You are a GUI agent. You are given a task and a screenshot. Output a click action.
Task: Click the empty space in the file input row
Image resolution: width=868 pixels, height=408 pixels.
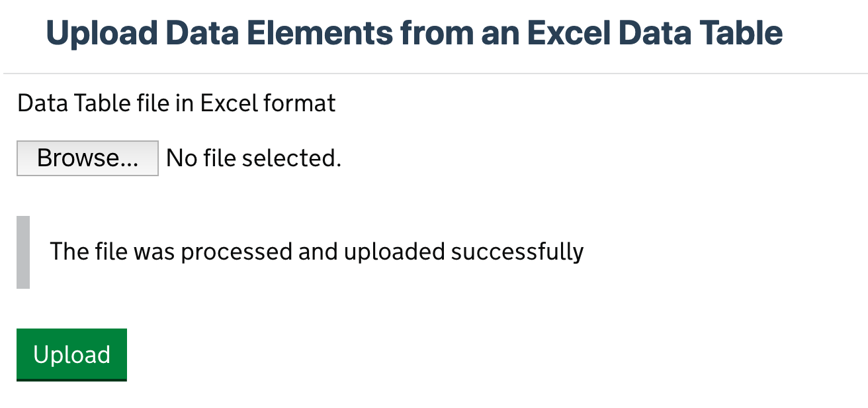point(397,158)
